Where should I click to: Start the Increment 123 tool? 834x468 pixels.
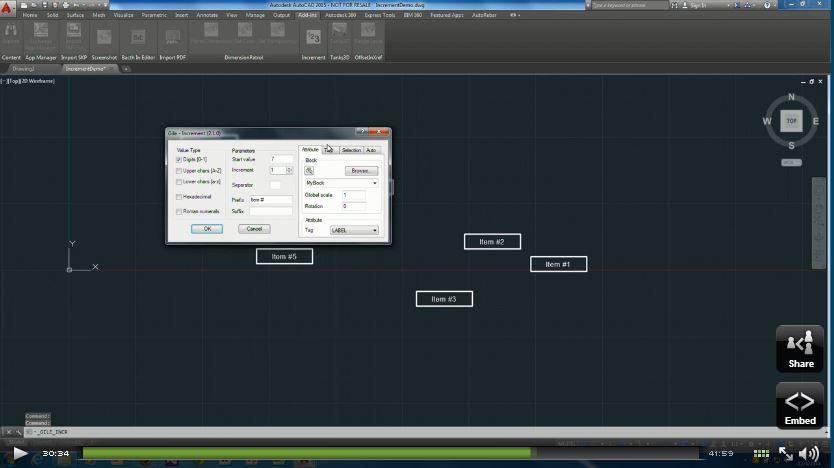[313, 37]
